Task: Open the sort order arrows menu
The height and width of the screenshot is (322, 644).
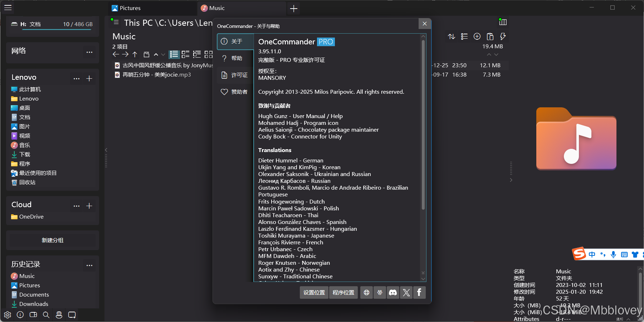Action: [452, 36]
